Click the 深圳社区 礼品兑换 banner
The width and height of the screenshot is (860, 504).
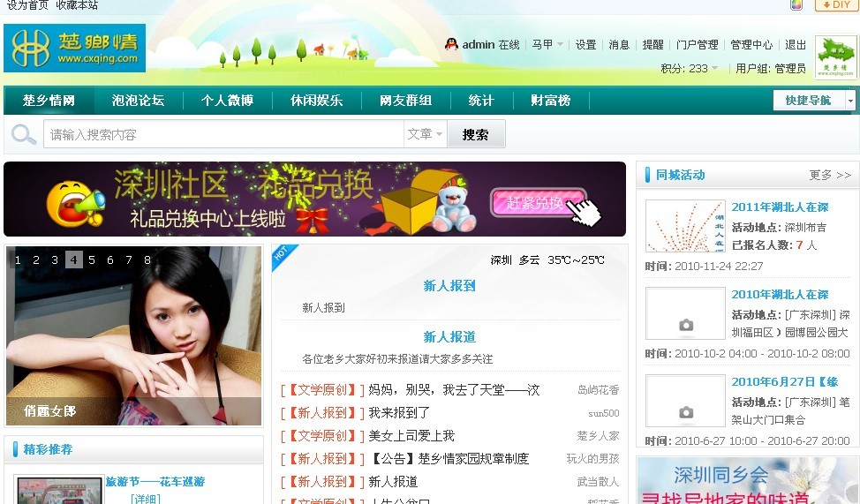pos(315,199)
